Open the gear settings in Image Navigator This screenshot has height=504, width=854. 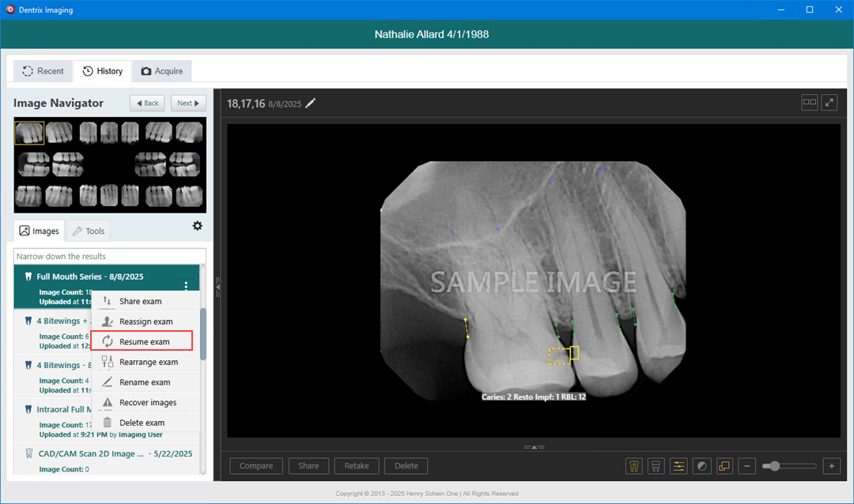click(x=197, y=226)
